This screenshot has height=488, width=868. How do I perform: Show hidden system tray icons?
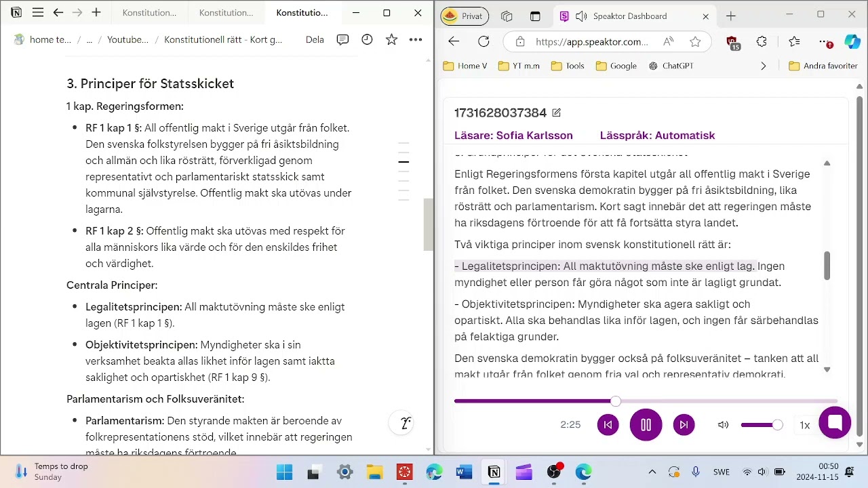pyautogui.click(x=652, y=472)
